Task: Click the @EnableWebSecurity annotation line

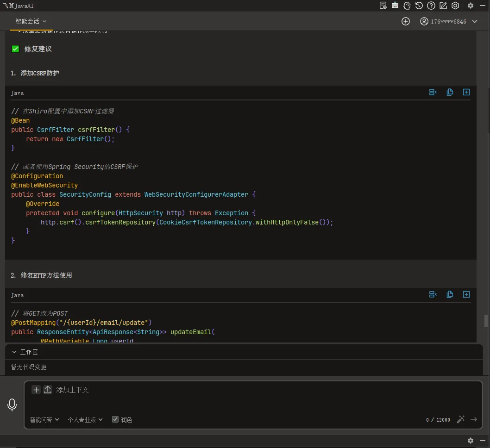Action: [44, 185]
